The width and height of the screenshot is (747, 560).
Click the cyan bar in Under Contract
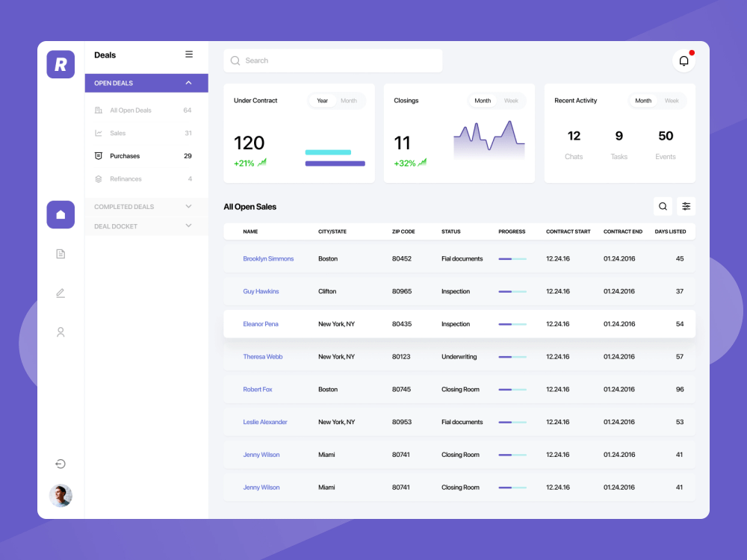click(328, 152)
